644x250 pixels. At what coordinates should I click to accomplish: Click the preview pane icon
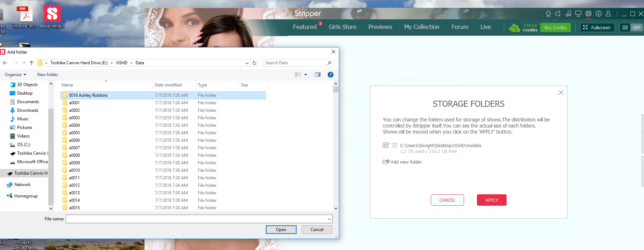click(x=318, y=75)
